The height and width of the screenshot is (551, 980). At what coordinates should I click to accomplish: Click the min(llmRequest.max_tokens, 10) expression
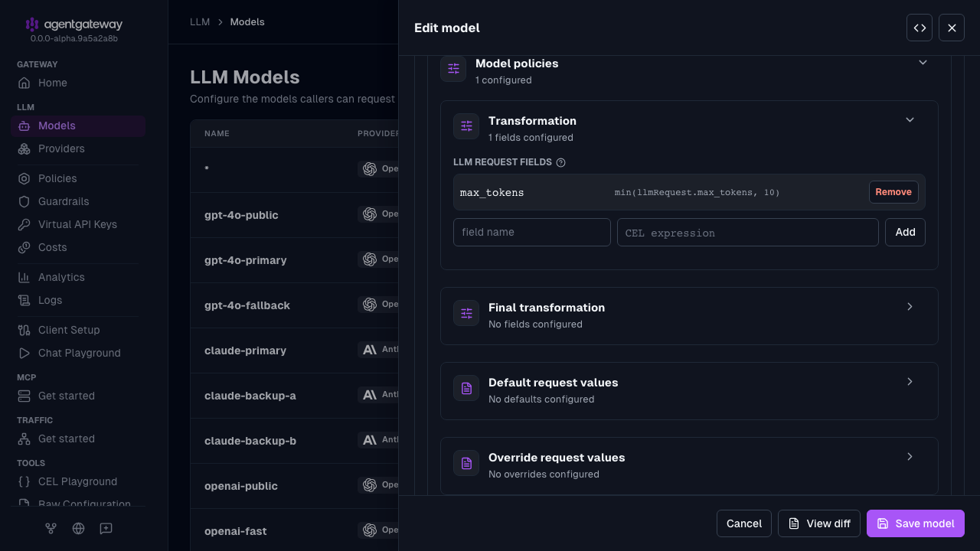point(697,192)
